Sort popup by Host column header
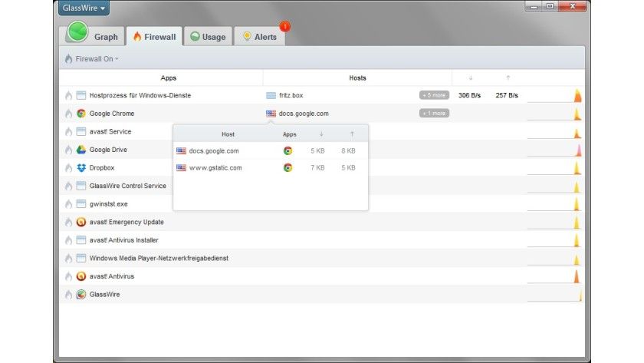This screenshot has width=644, height=363. pos(228,134)
